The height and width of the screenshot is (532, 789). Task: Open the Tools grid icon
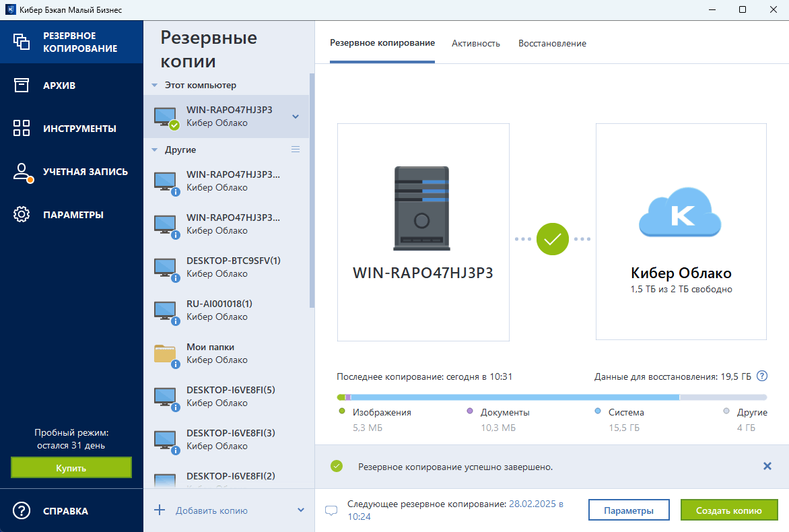coord(22,128)
